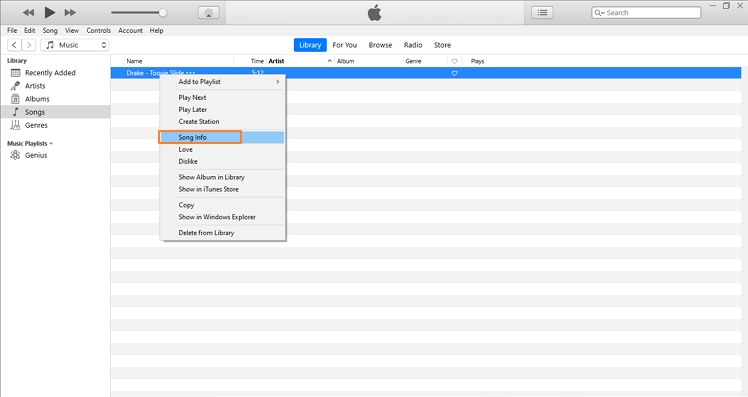Open the AirPlay output button
This screenshot has height=397, width=748.
tap(208, 13)
